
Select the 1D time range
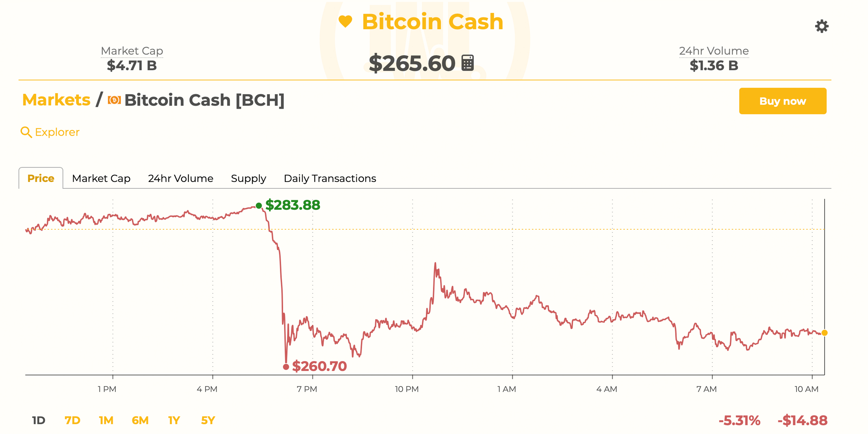coord(39,420)
